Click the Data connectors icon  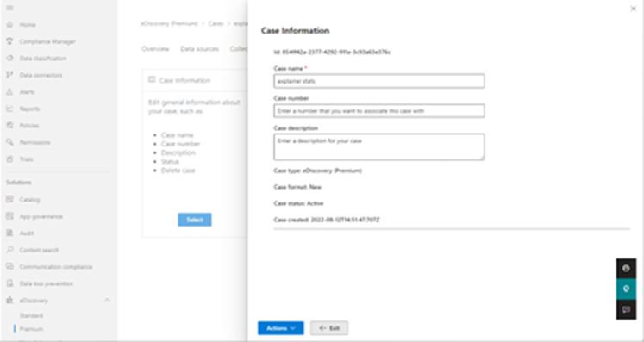9,75
